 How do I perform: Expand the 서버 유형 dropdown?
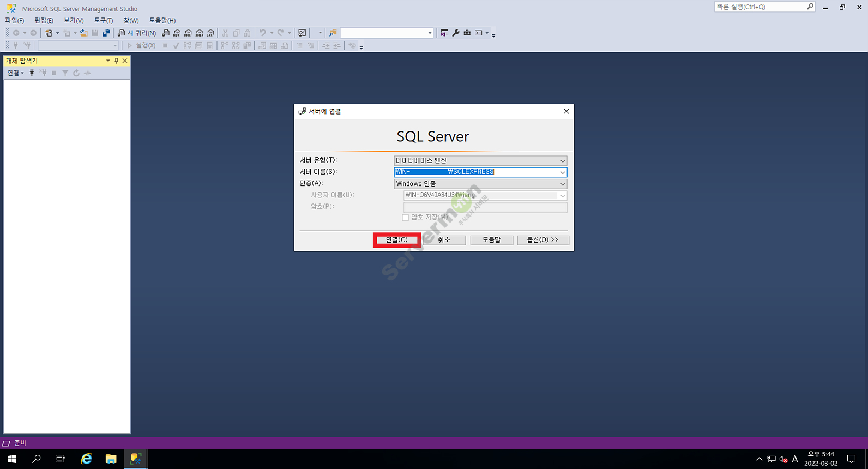(563, 161)
